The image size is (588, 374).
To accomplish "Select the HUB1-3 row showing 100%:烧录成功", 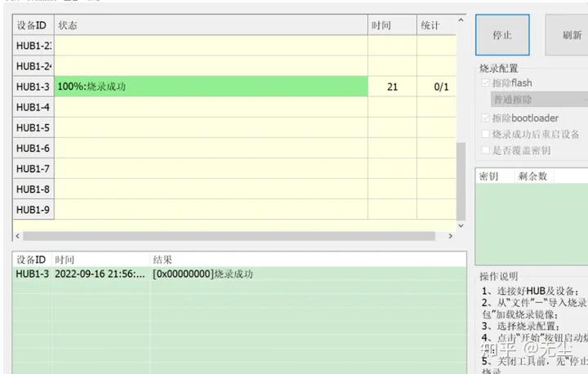I will [211, 87].
